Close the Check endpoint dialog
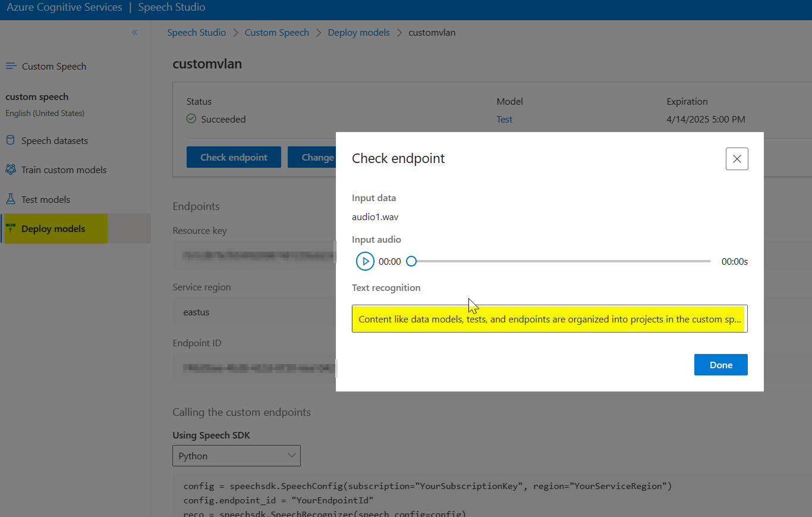812x517 pixels. click(737, 159)
